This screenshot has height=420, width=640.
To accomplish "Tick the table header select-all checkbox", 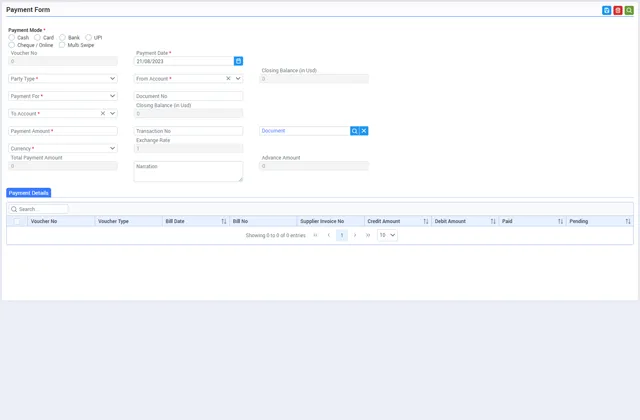I will [17, 221].
